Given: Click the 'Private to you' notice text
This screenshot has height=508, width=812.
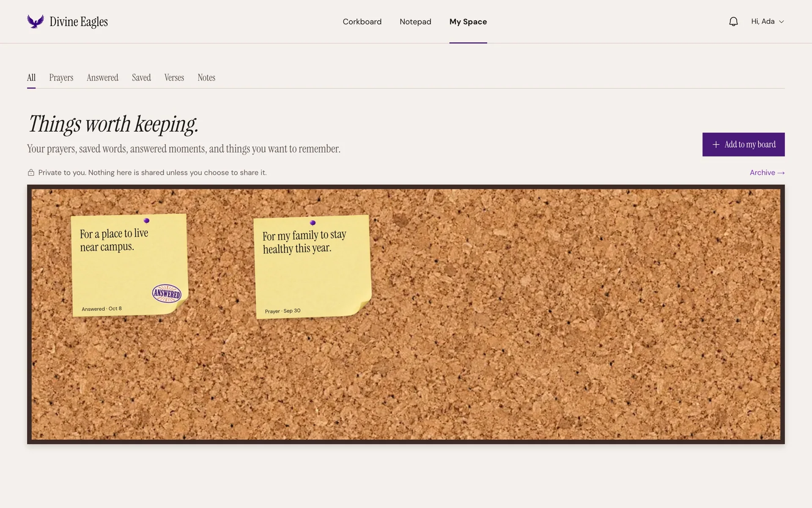Looking at the screenshot, I should (x=152, y=173).
